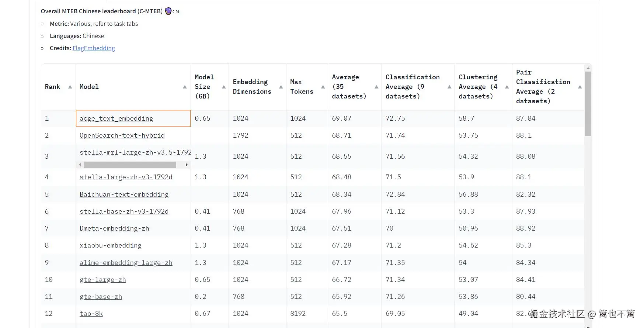Visit the xiaobu-embedding model page
The width and height of the screenshot is (644, 328).
(x=110, y=245)
